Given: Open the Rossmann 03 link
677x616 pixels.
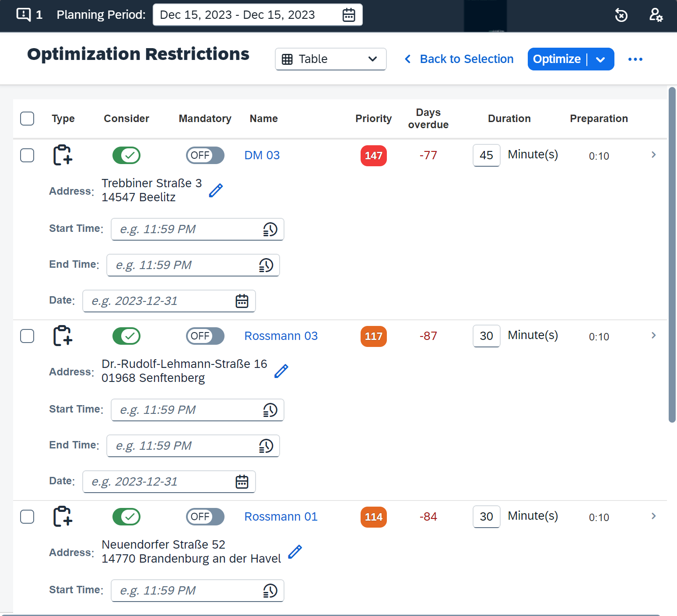Looking at the screenshot, I should 281,336.
